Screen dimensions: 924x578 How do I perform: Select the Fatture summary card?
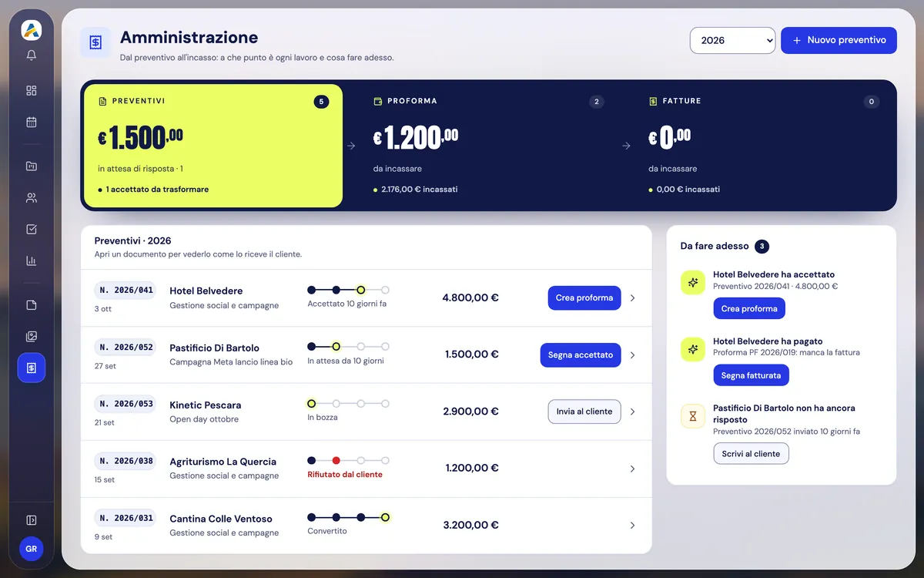pyautogui.click(x=763, y=146)
